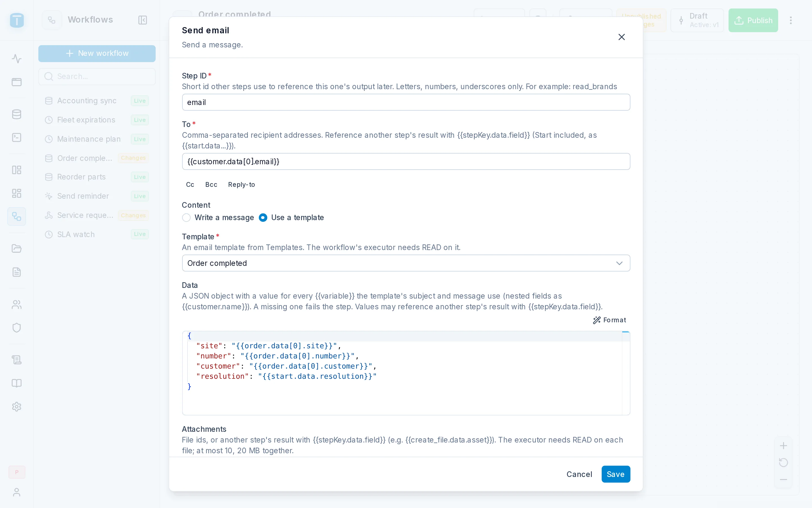The height and width of the screenshot is (508, 812).
Task: Open the Reorder parts workflow
Action: 97,177
